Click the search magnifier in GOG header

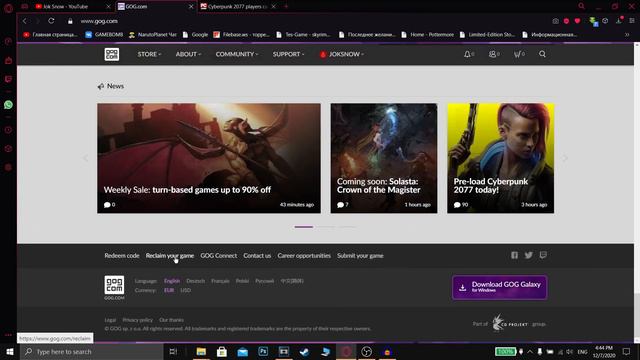[x=542, y=54]
